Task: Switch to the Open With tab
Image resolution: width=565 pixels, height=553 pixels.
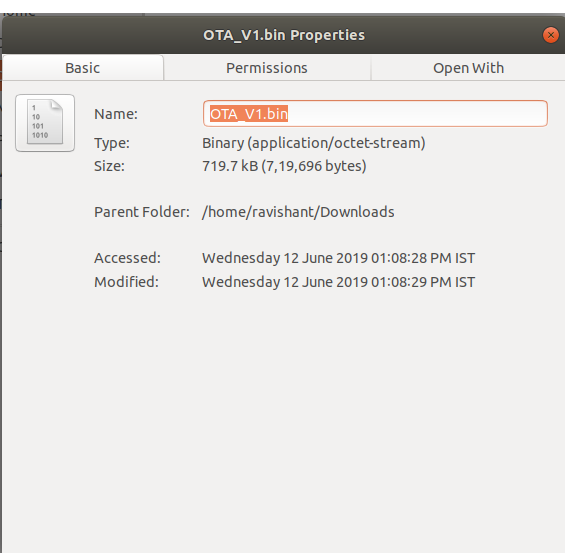Action: click(x=468, y=68)
